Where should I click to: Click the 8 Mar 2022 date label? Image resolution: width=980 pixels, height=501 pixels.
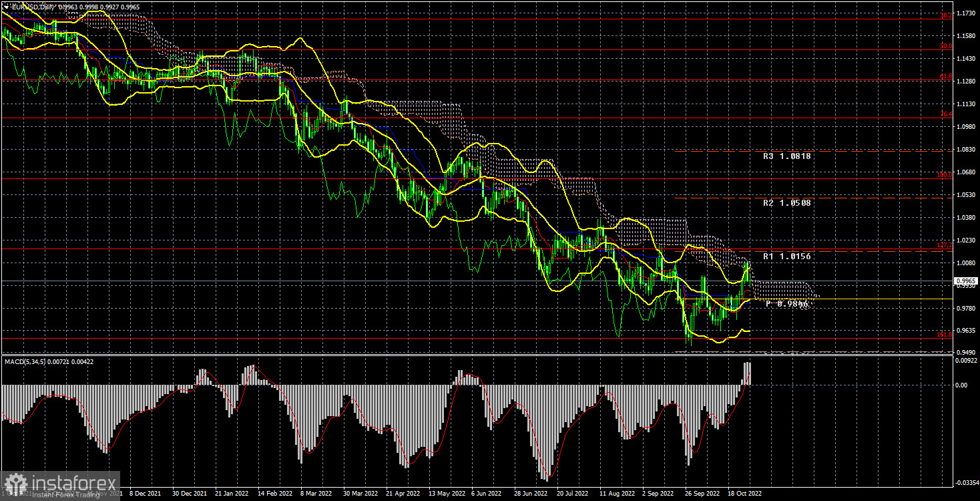[x=316, y=494]
